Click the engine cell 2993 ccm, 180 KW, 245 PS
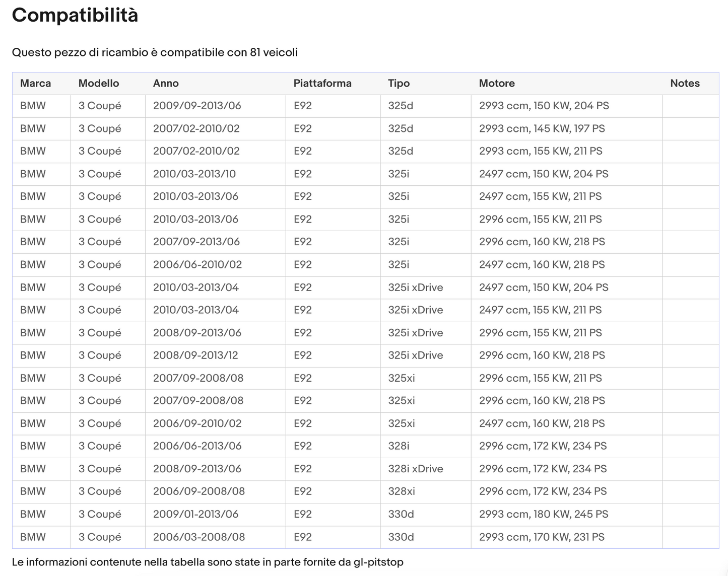The height and width of the screenshot is (576, 728). [543, 514]
